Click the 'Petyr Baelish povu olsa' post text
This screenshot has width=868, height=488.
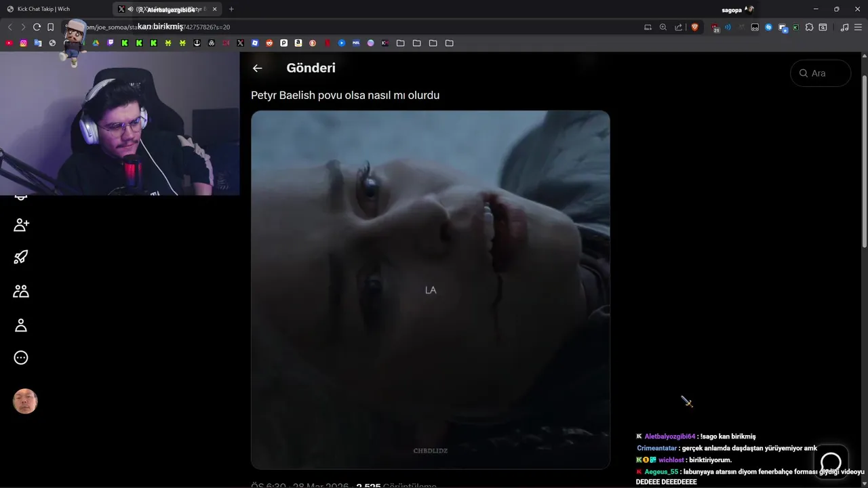345,96
